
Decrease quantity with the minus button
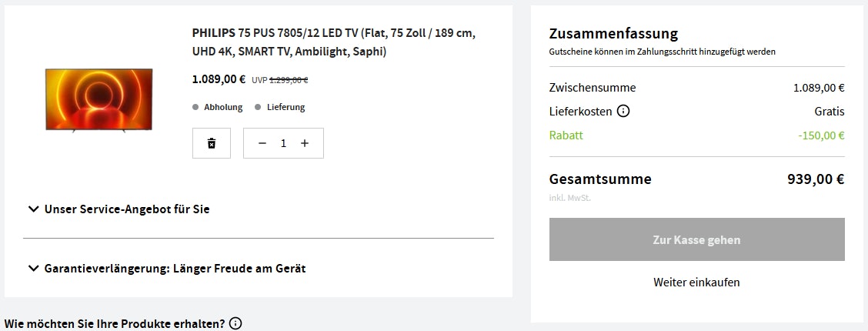point(262,143)
